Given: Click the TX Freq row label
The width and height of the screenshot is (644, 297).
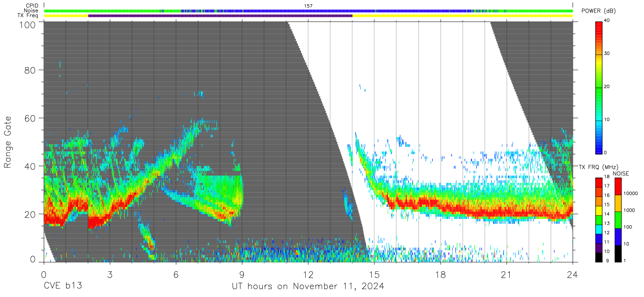Looking at the screenshot, I should pos(28,16).
